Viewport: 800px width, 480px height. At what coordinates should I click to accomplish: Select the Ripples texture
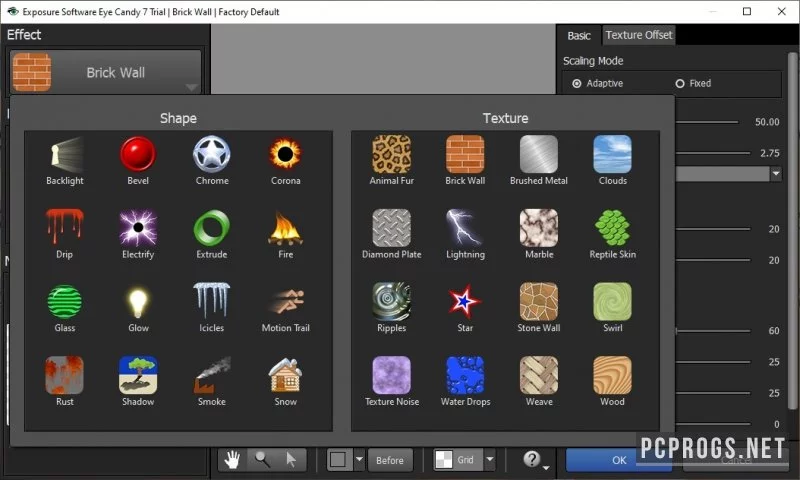(x=392, y=301)
